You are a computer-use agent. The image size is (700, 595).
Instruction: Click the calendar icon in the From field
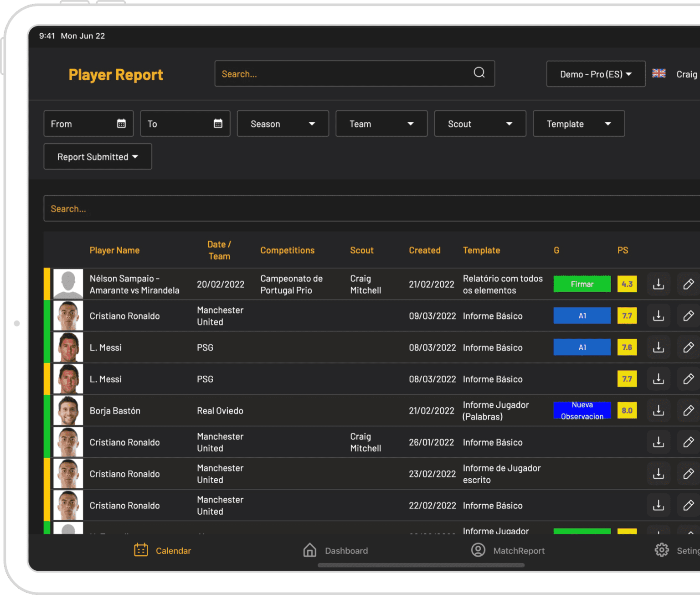pos(121,123)
